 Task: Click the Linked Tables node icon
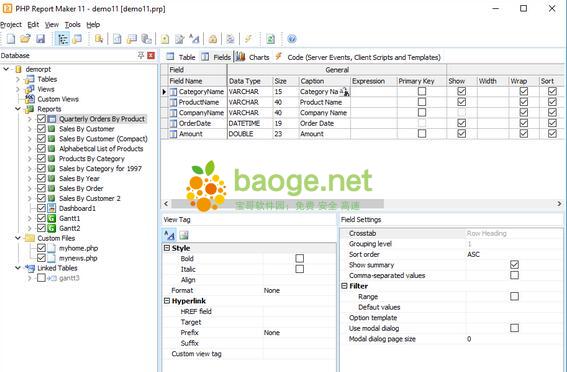coord(30,268)
